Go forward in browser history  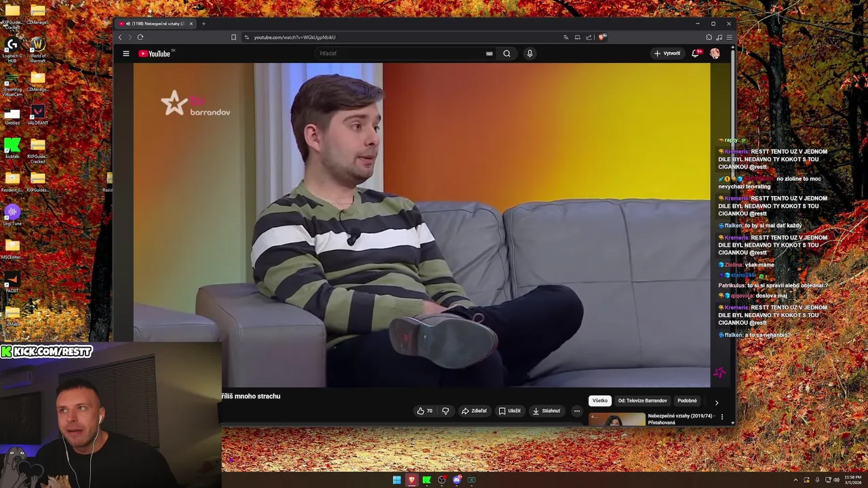[130, 37]
